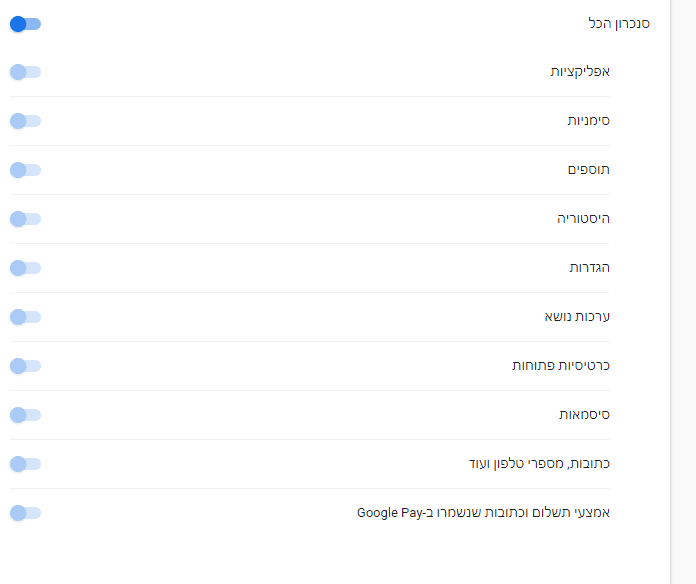Toggle the סיסמאות (Passwords) sync switch

click(25, 415)
